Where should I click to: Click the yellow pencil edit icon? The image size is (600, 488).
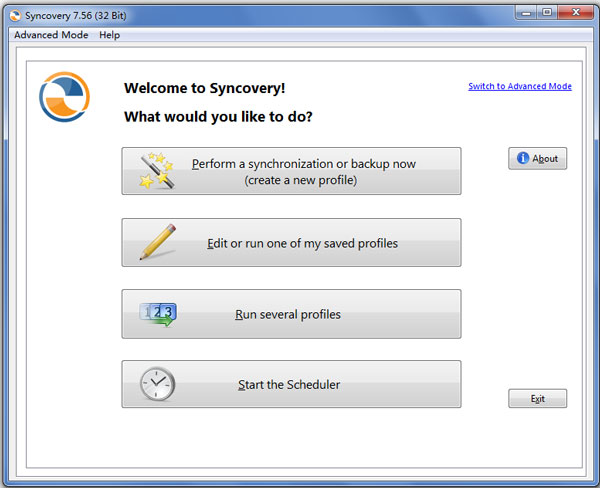click(x=158, y=242)
